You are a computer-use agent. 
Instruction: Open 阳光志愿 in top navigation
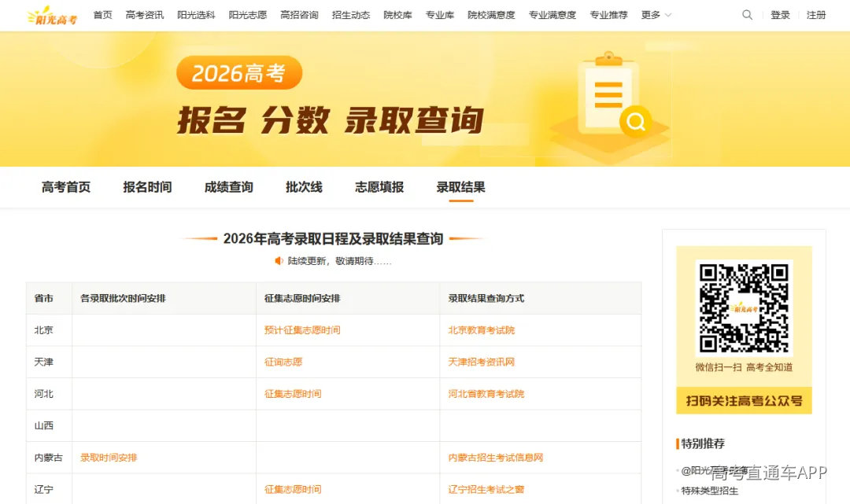pos(248,15)
